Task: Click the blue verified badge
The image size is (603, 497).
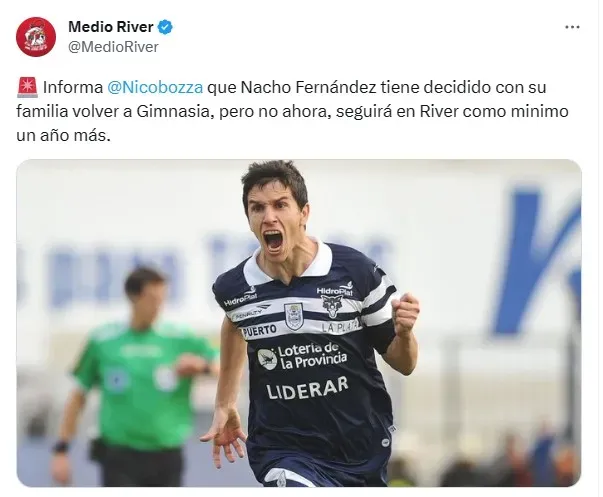Action: pyautogui.click(x=165, y=27)
